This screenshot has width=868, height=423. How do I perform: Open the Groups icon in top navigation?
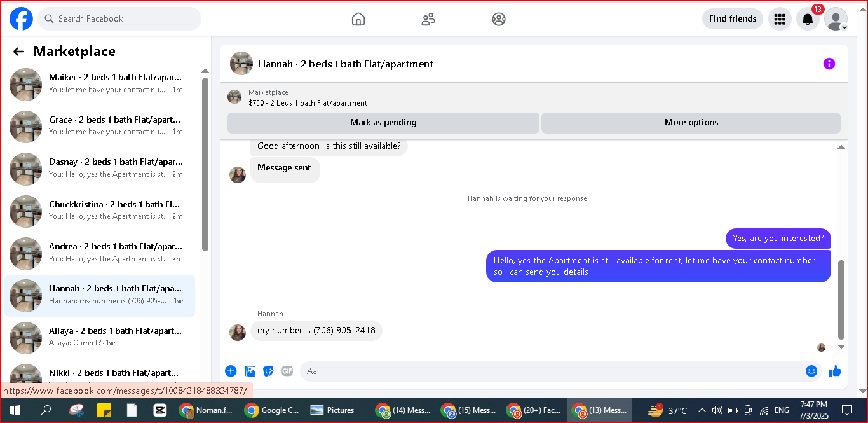point(499,19)
